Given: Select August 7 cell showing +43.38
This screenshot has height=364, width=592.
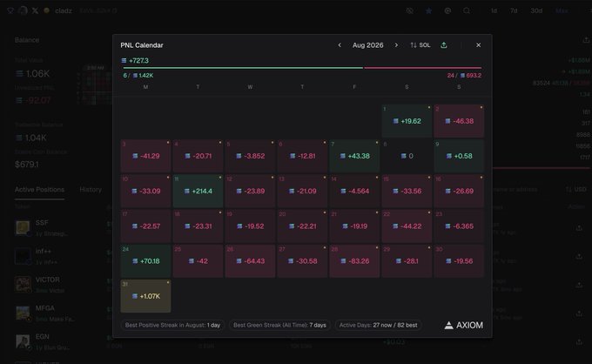Looking at the screenshot, I should click(354, 156).
